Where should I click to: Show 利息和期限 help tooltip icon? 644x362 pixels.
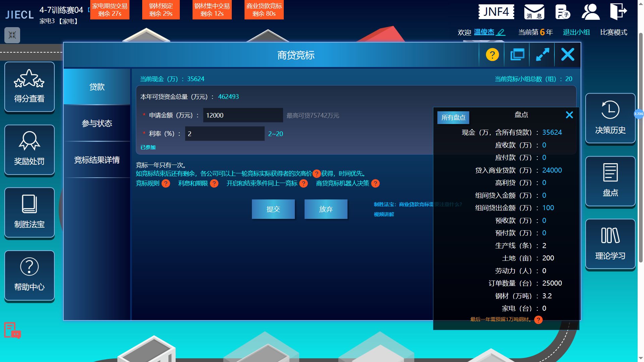pos(214,184)
